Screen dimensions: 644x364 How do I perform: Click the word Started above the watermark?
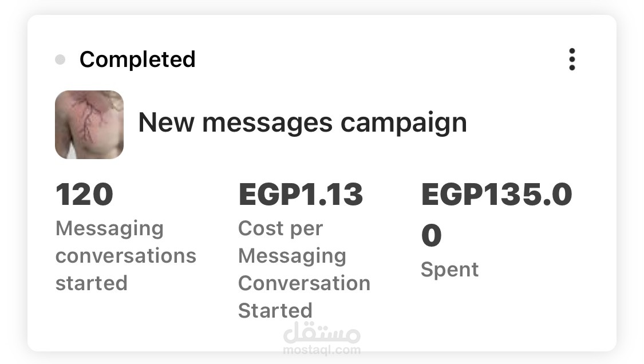tap(275, 311)
